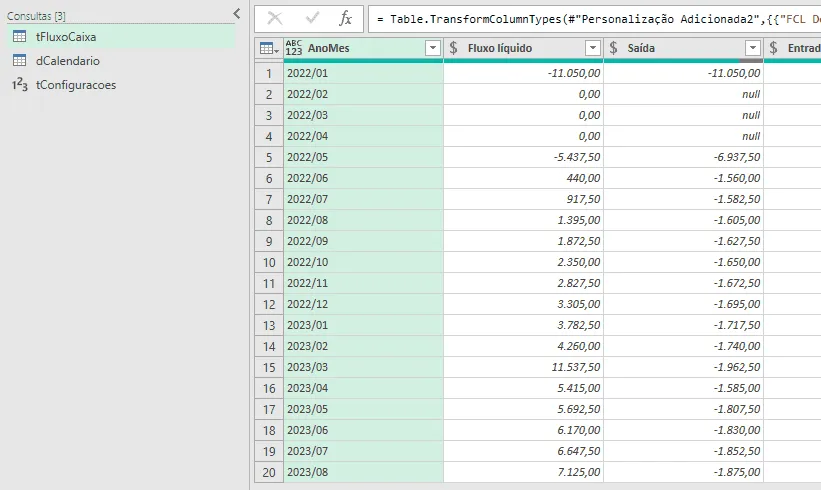
Task: Click the -1.962,50 Saída cell
Action: point(683,367)
